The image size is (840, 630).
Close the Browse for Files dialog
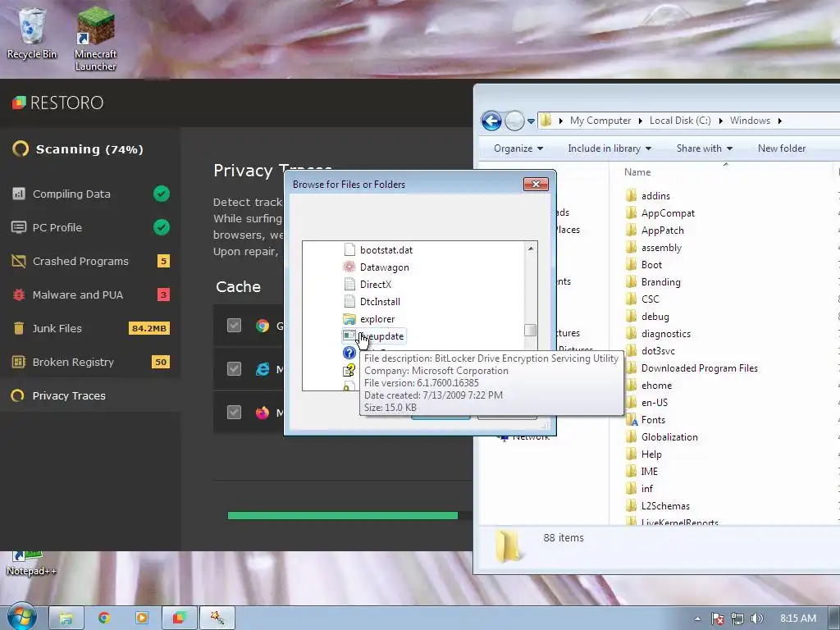pos(536,185)
